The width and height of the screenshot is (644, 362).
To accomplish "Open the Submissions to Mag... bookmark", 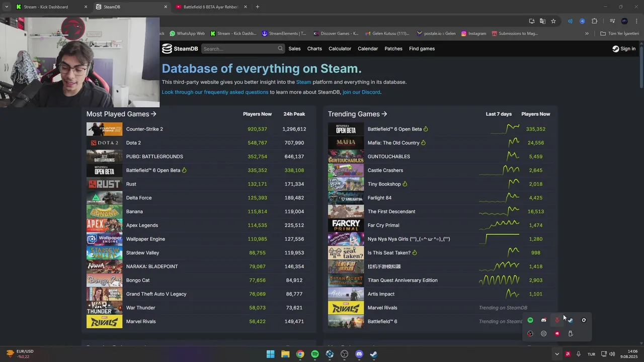I will (x=515, y=34).
